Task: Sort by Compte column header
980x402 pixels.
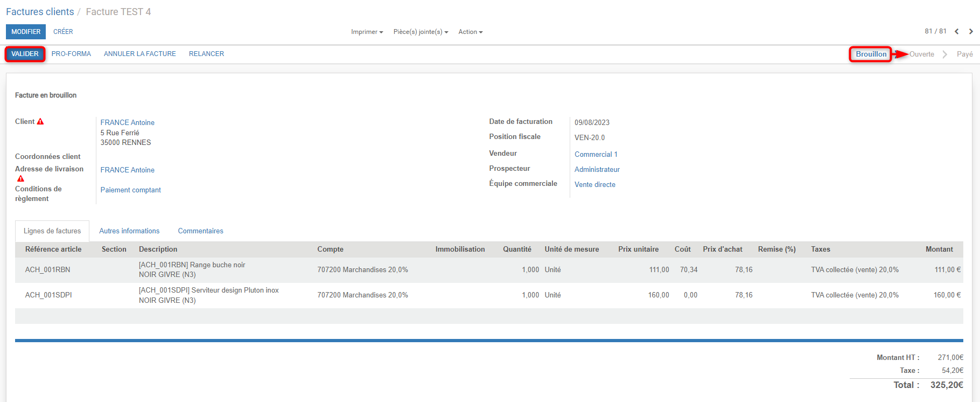Action: 330,249
